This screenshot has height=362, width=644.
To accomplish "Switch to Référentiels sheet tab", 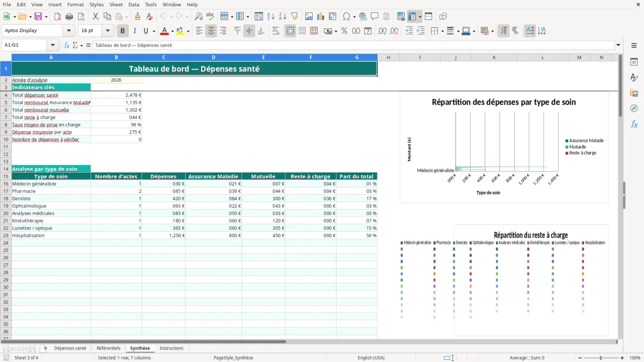I will (108, 349).
